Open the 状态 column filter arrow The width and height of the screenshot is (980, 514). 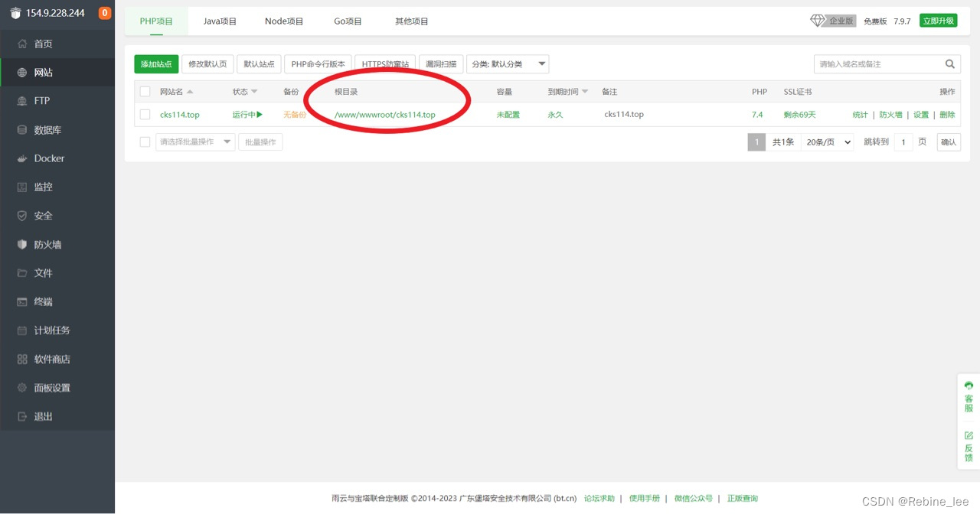(254, 92)
